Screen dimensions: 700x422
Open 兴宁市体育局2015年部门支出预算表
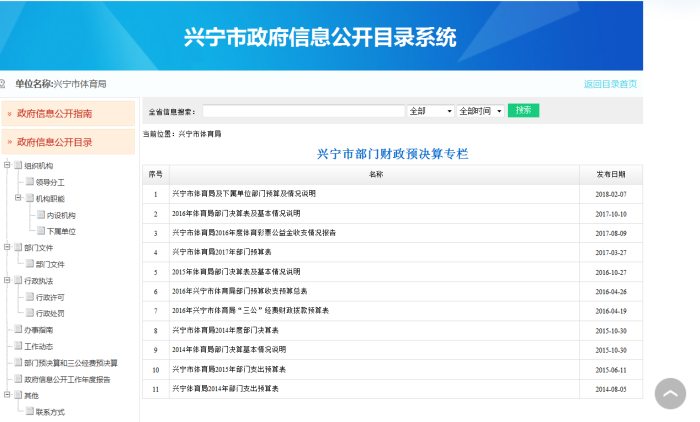point(229,369)
